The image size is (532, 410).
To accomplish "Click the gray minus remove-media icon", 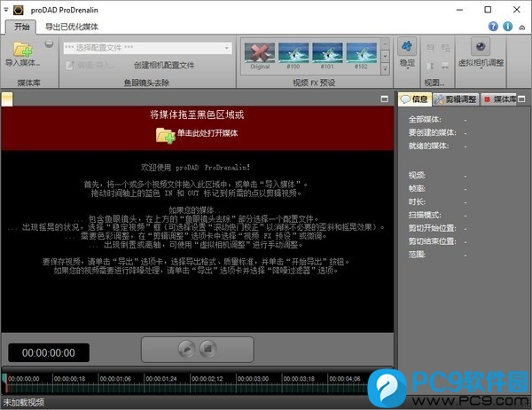I will pos(49,43).
